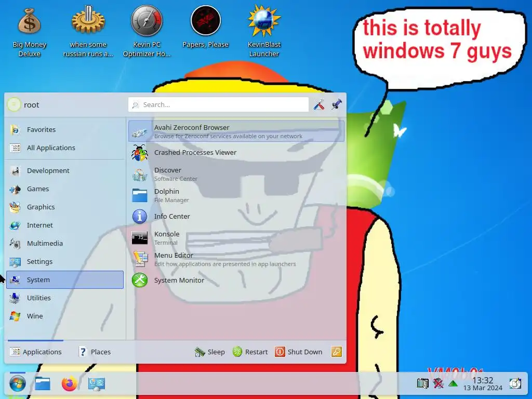532x399 pixels.
Task: Launch Kevin PC Optimizer desktop icon
Action: click(147, 31)
